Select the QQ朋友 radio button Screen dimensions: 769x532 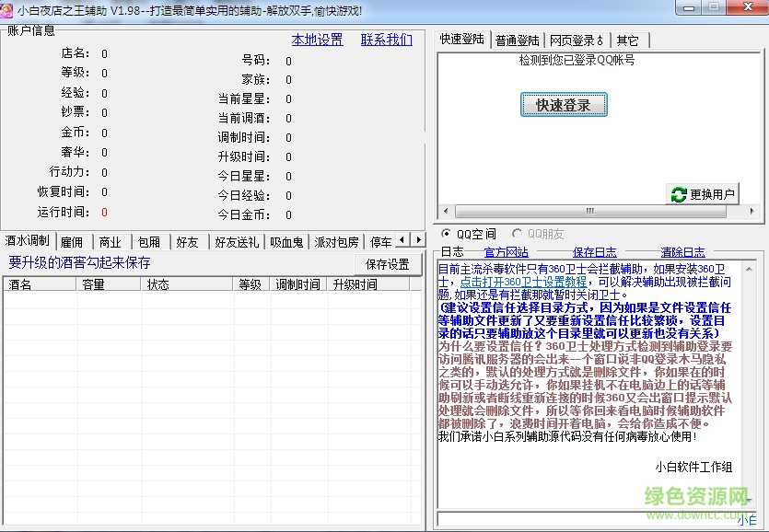[517, 234]
